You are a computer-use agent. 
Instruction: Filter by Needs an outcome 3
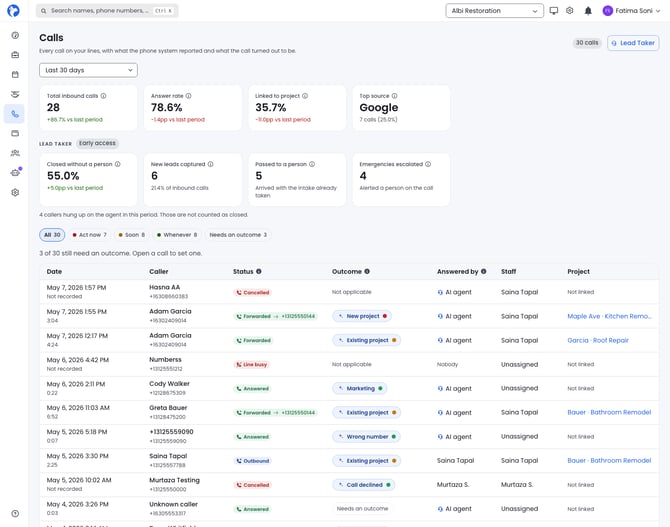(238, 235)
